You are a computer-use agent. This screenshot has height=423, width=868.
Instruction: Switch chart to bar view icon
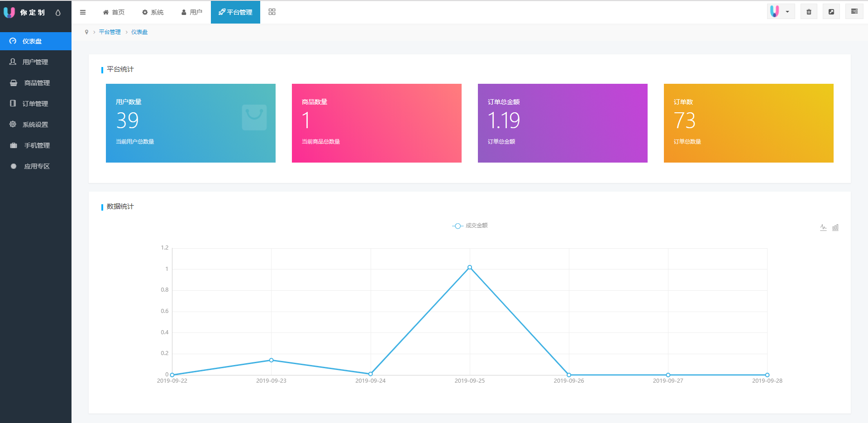point(835,227)
